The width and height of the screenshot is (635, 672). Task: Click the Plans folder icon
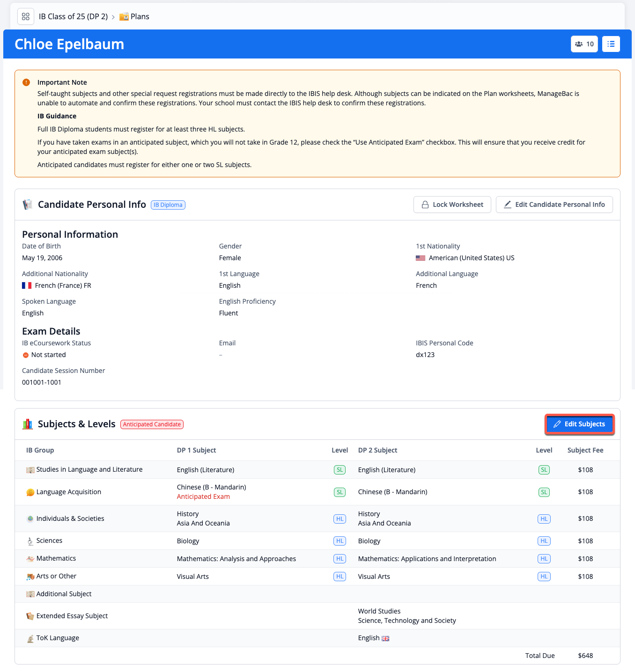pos(124,17)
